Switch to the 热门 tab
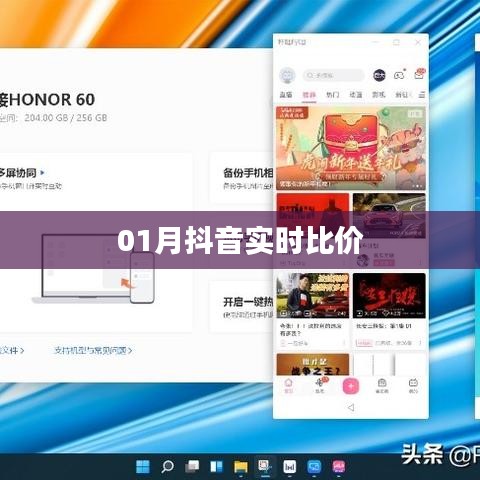The image size is (480, 480). click(332, 95)
